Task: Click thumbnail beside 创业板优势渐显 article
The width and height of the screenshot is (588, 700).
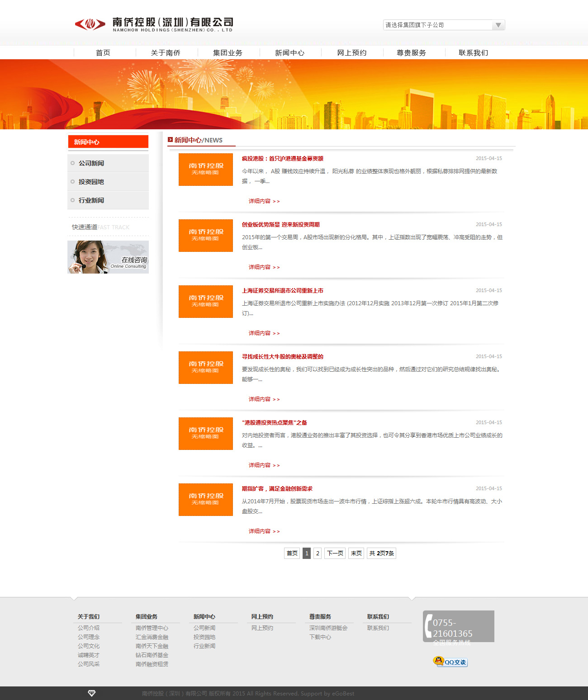Action: coord(206,236)
